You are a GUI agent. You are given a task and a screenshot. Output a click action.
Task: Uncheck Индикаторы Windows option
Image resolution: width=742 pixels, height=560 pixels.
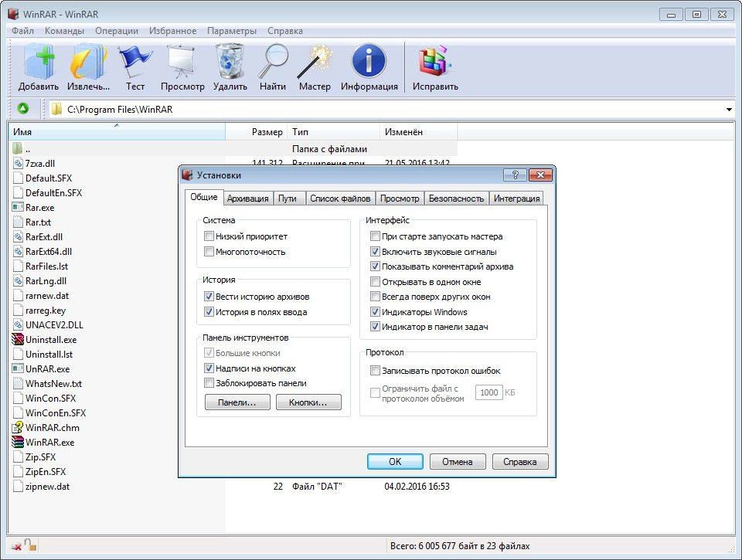[x=375, y=312]
